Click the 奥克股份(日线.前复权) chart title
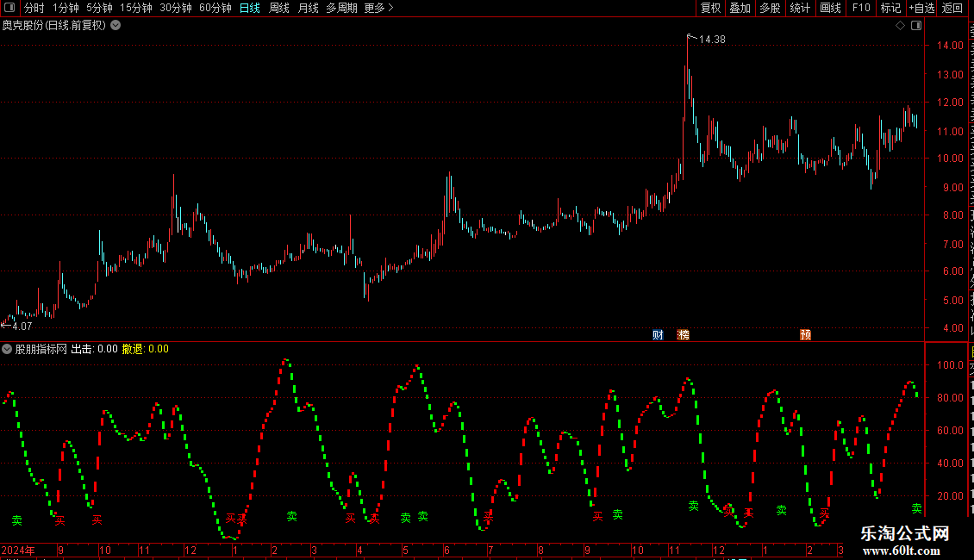Screen dimensions: 974x560 pyautogui.click(x=54, y=26)
